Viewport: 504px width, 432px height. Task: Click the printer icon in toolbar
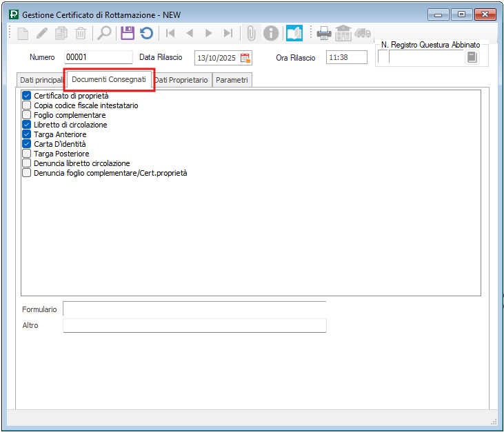click(324, 33)
